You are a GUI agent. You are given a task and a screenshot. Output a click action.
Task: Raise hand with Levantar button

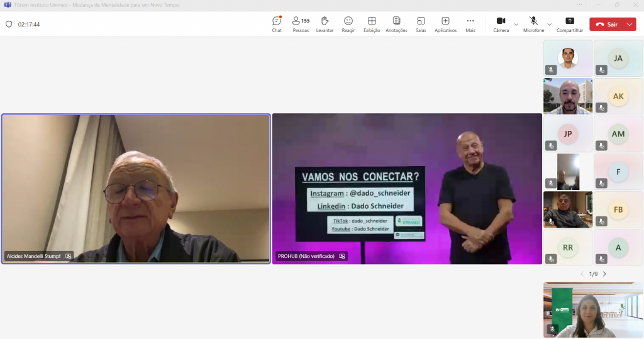[325, 25]
